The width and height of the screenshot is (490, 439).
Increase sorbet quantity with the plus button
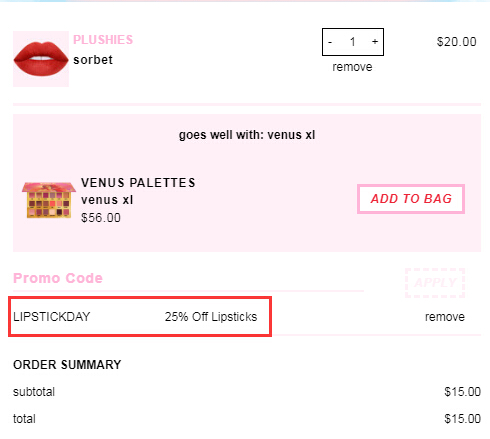click(375, 42)
